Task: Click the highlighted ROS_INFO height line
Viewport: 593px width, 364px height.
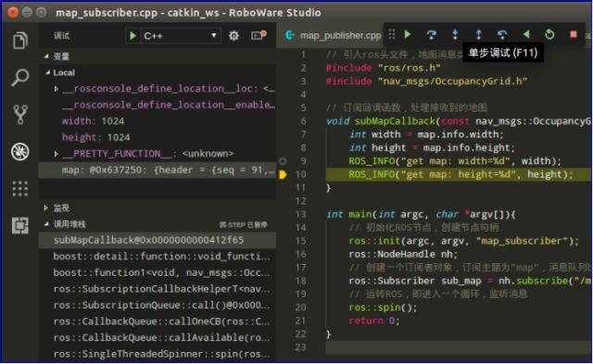Action: (x=461, y=175)
